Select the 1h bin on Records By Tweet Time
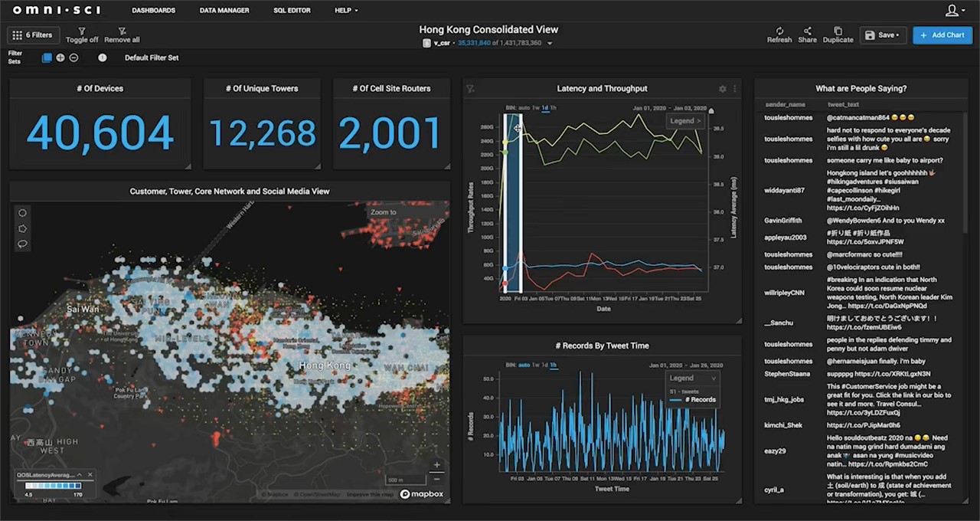 click(x=554, y=366)
